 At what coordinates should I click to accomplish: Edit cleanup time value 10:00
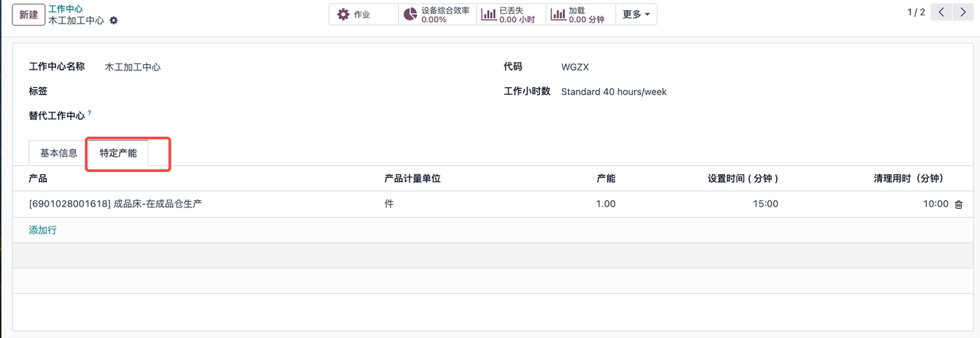[x=936, y=204]
